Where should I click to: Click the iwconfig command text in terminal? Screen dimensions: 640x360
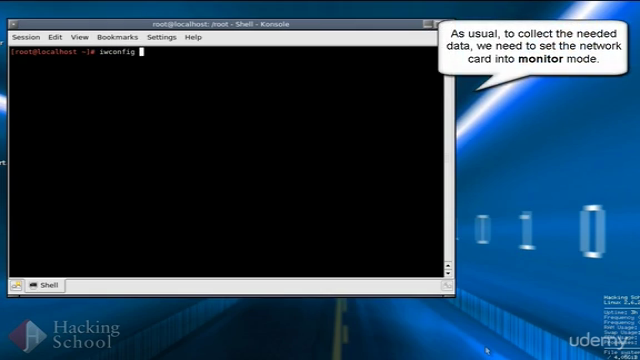(x=117, y=52)
